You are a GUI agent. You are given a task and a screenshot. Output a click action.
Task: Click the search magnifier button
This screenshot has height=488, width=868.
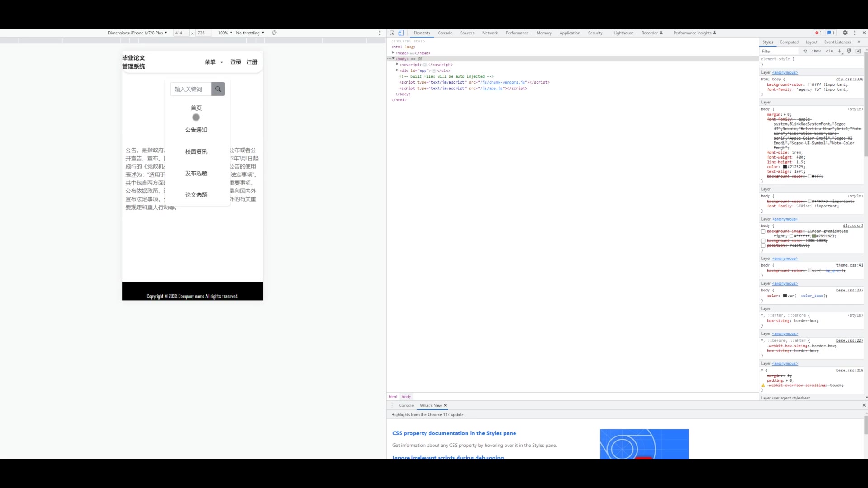pos(218,89)
